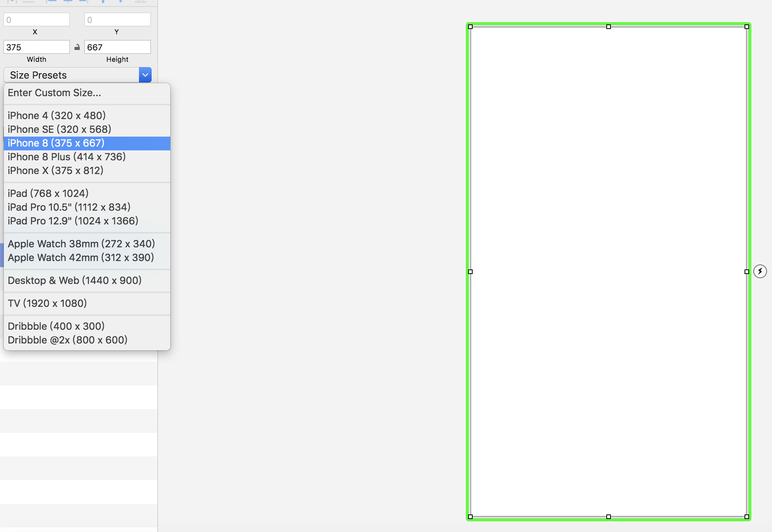Click the prototyping lightning bolt icon
772x532 pixels.
click(760, 271)
